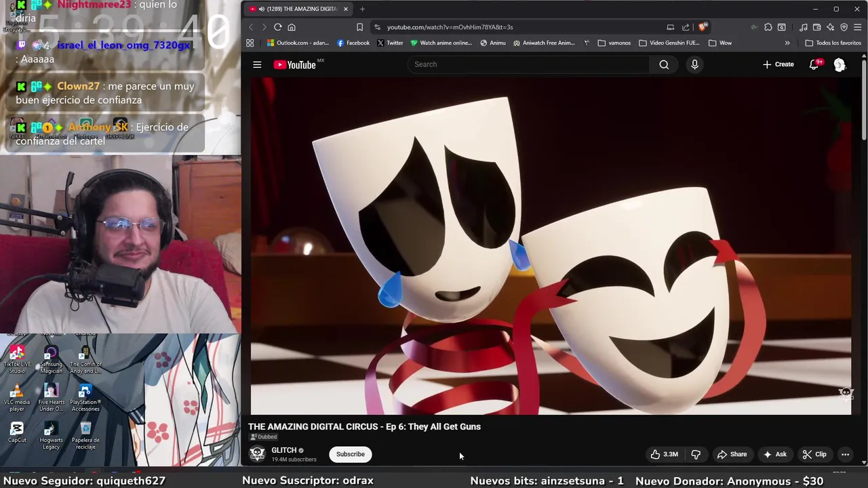The image size is (868, 488).
Task: Open PlayStation Accessories desktop shortcut
Action: (x=85, y=398)
